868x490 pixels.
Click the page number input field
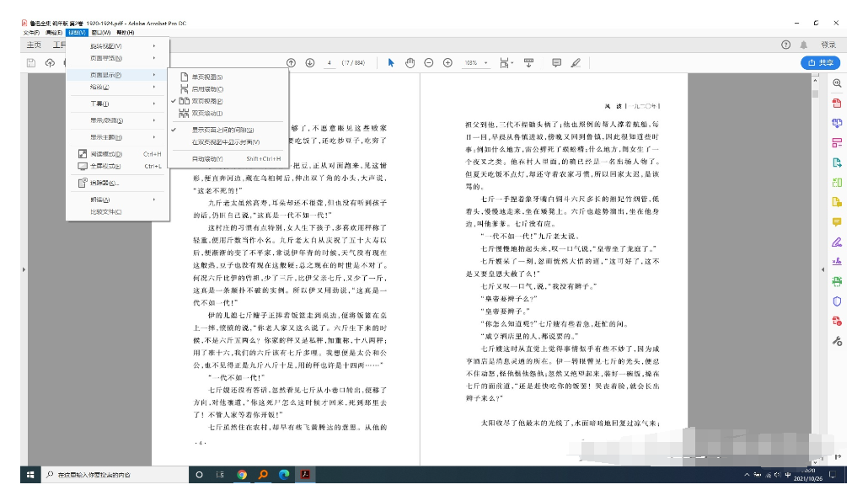[330, 63]
